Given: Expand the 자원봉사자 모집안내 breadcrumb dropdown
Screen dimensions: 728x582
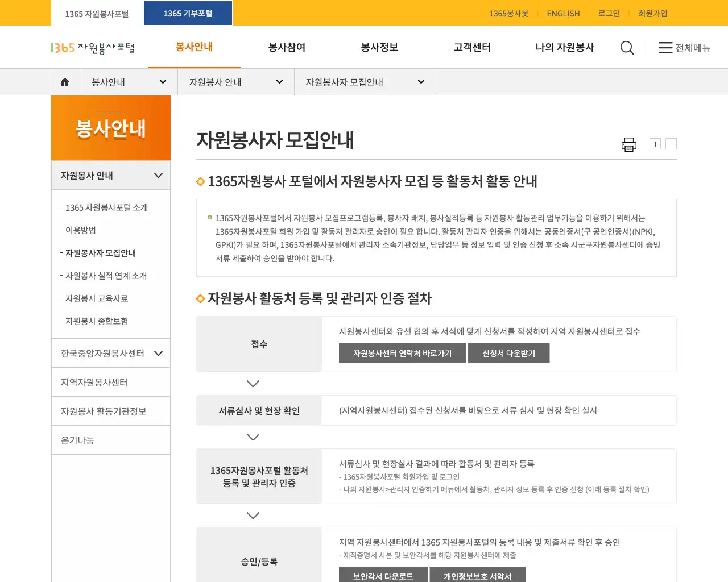Looking at the screenshot, I should pos(421,81).
